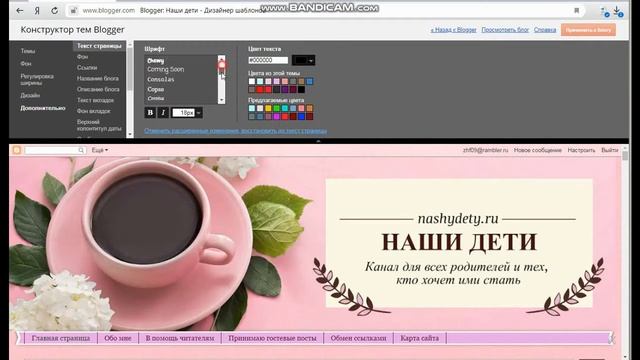This screenshot has width=640, height=360.
Task: Expand the Ещё menu in the navbar
Action: [100, 150]
